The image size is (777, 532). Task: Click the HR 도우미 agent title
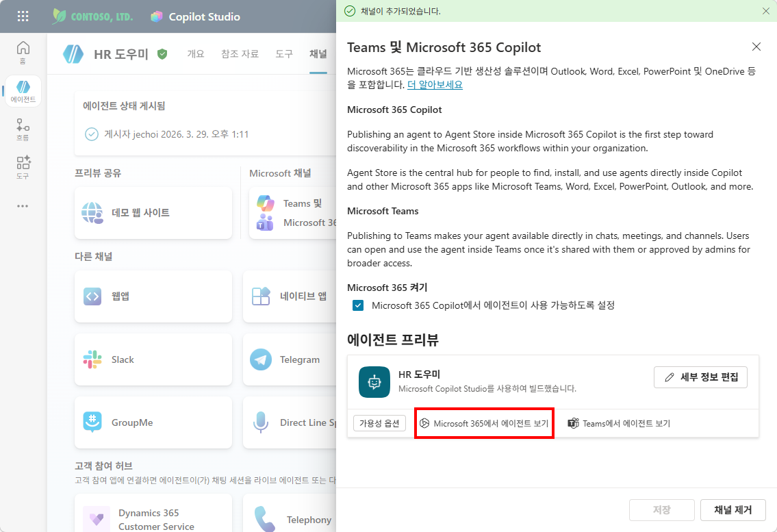point(121,54)
